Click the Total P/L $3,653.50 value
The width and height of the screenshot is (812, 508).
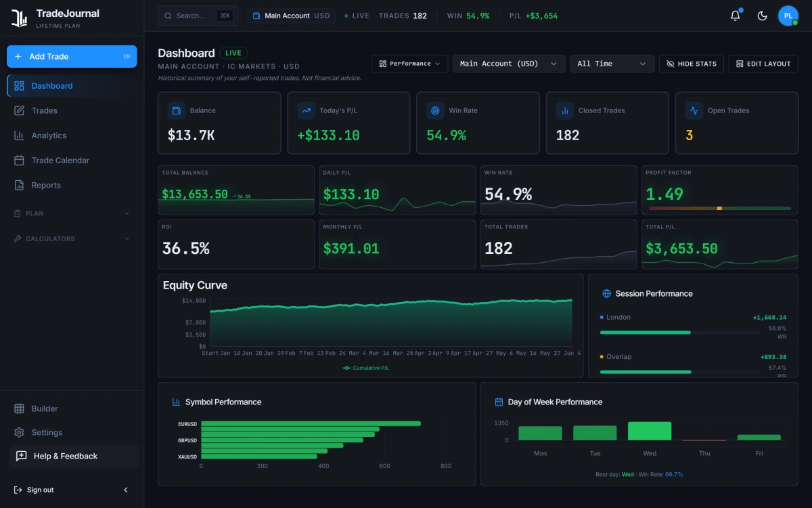click(681, 249)
